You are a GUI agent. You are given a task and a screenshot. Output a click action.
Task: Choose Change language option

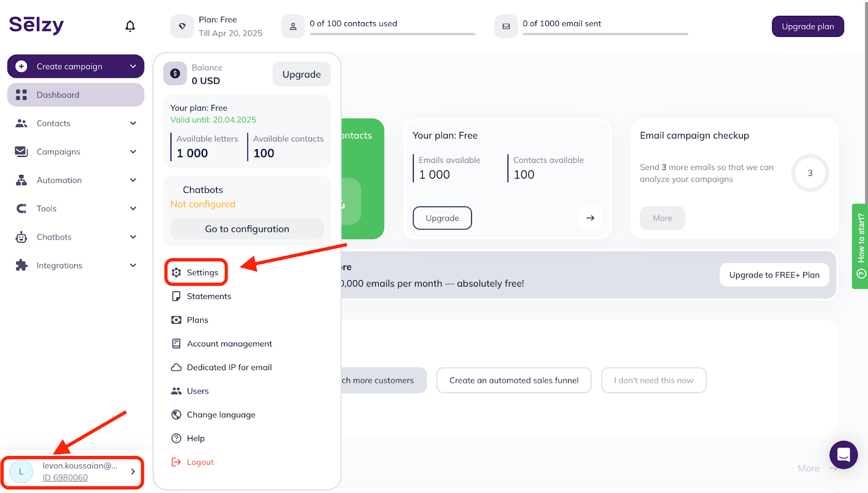pyautogui.click(x=221, y=414)
